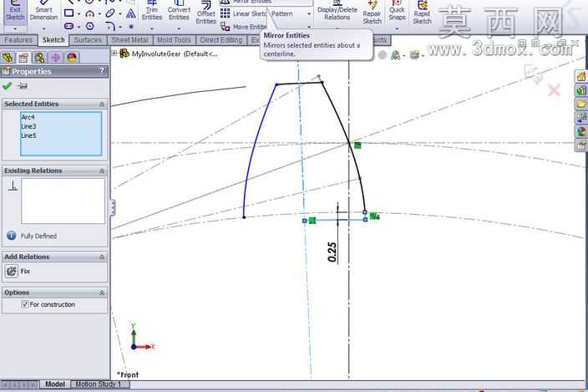This screenshot has height=392, width=588.
Task: Click the pushpin keep-visible icon
Action: coord(23,86)
